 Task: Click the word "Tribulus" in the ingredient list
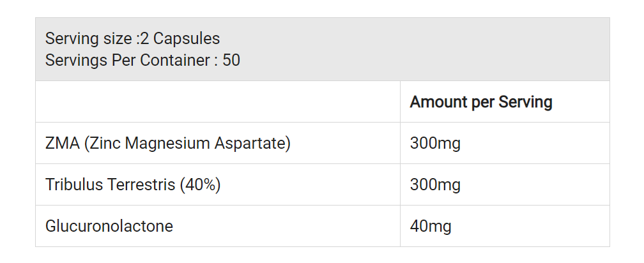[x=70, y=185]
